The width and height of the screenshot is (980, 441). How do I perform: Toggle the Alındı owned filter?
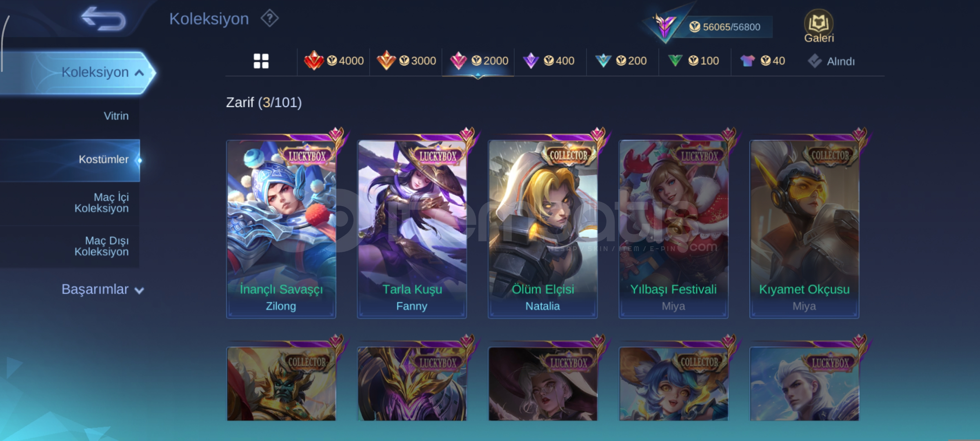point(831,61)
